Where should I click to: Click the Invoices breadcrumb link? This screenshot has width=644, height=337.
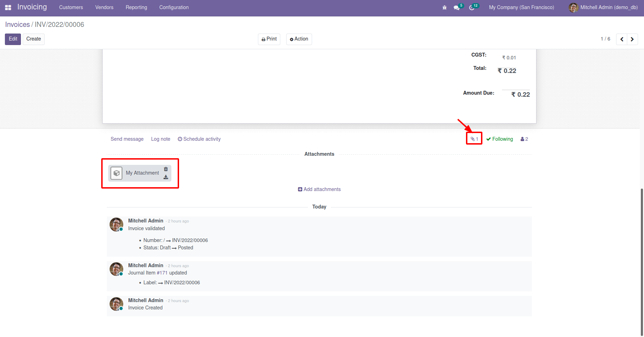pos(17,24)
